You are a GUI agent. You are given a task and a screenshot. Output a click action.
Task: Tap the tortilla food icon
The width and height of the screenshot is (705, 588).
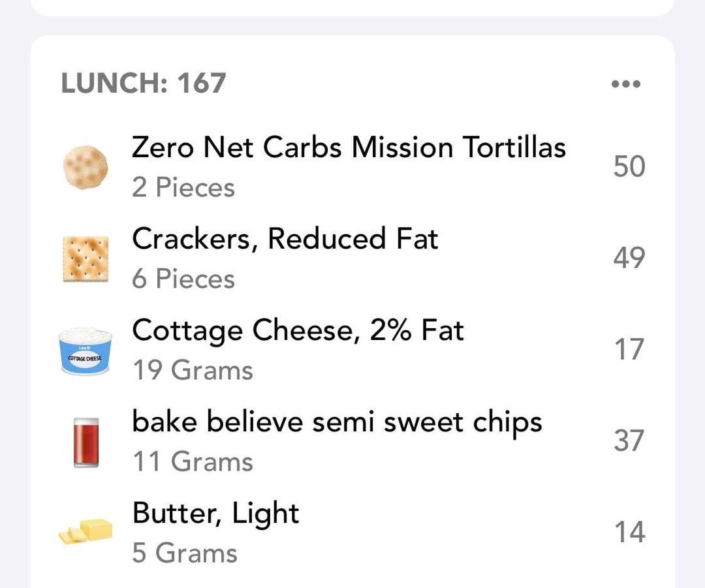[x=86, y=167]
